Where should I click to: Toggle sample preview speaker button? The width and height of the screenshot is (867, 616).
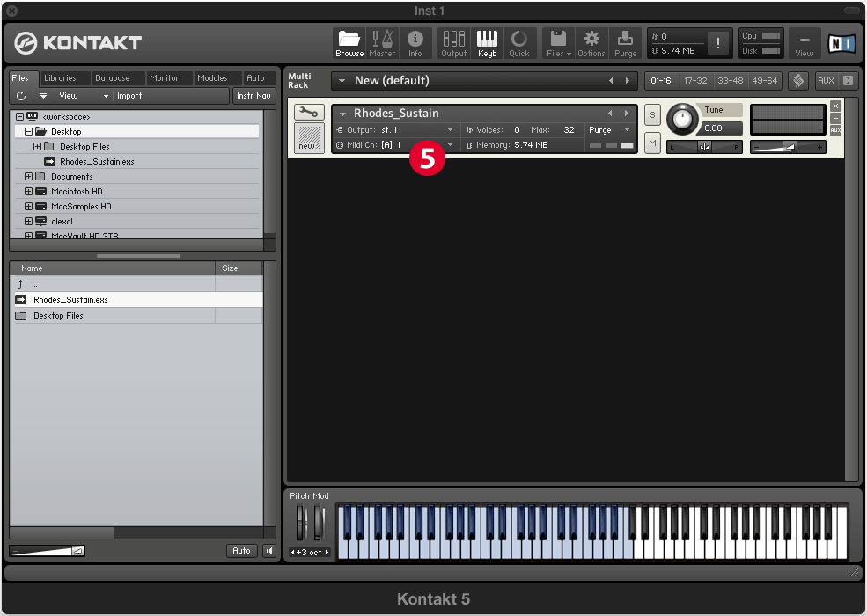(269, 551)
